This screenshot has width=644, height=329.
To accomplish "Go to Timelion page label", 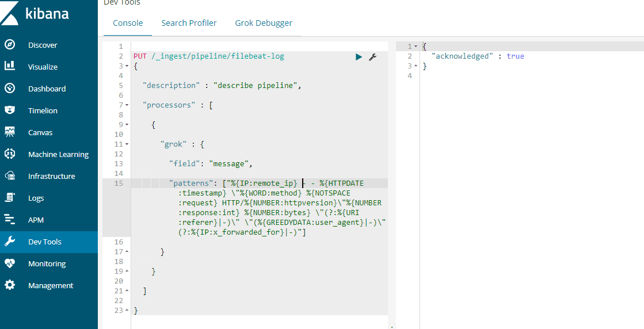I will click(x=43, y=111).
